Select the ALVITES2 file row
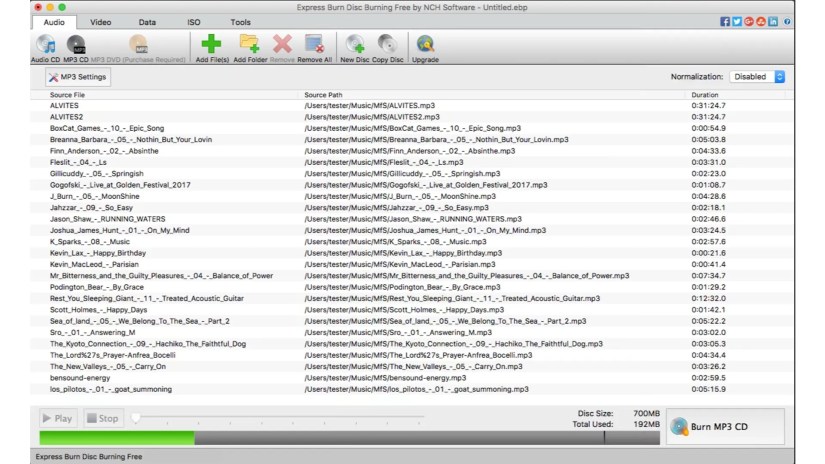 coord(412,117)
